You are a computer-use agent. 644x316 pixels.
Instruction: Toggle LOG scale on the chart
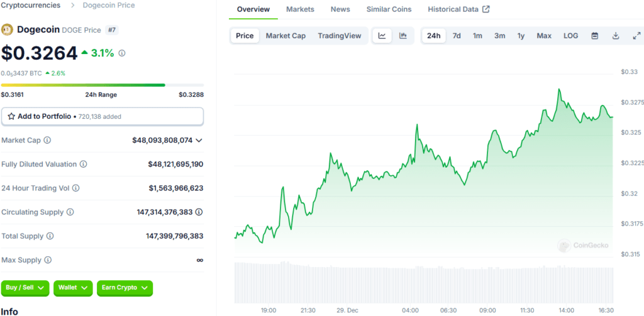click(571, 36)
